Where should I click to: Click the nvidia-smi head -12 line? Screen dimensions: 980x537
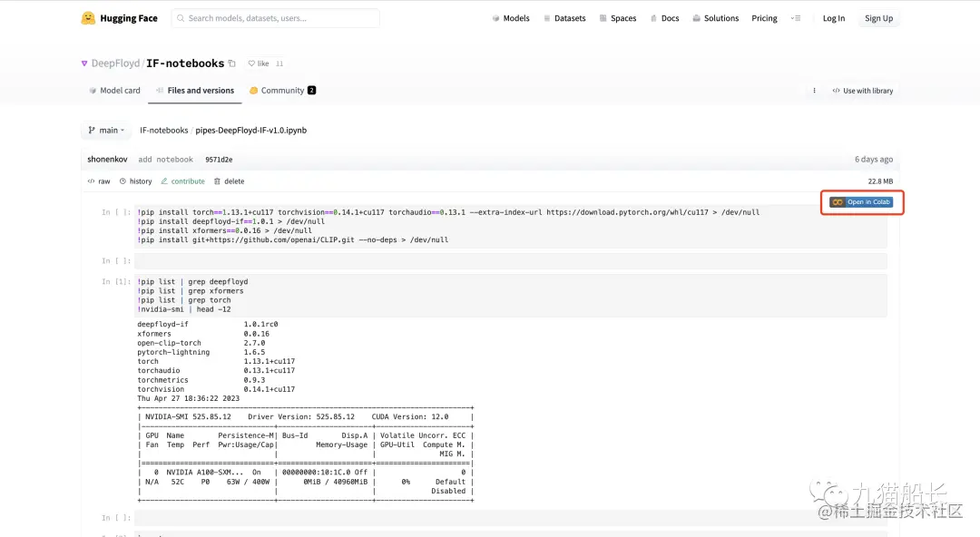click(x=183, y=309)
